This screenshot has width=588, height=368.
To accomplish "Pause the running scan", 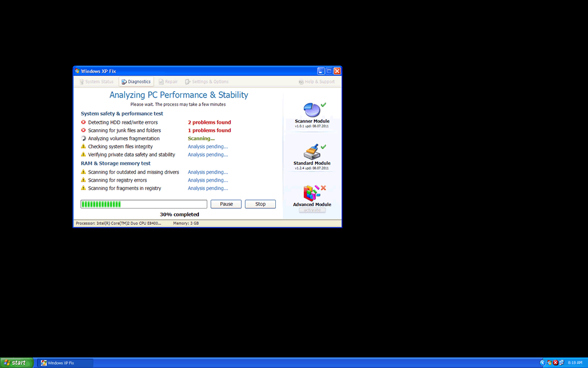I will point(226,204).
